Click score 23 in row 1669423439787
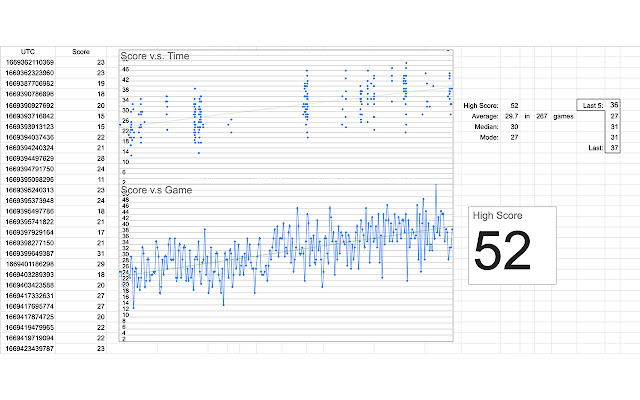Viewport: 640px width, 400px height. coord(81,349)
